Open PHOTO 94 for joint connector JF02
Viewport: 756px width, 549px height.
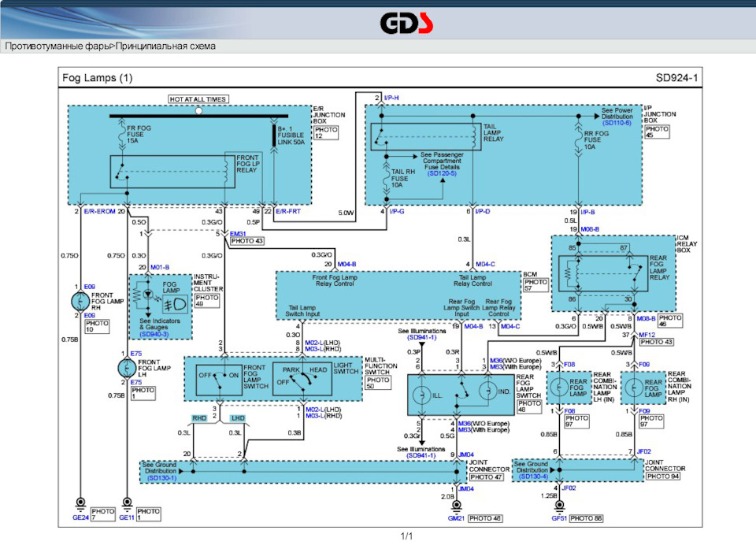click(x=665, y=477)
